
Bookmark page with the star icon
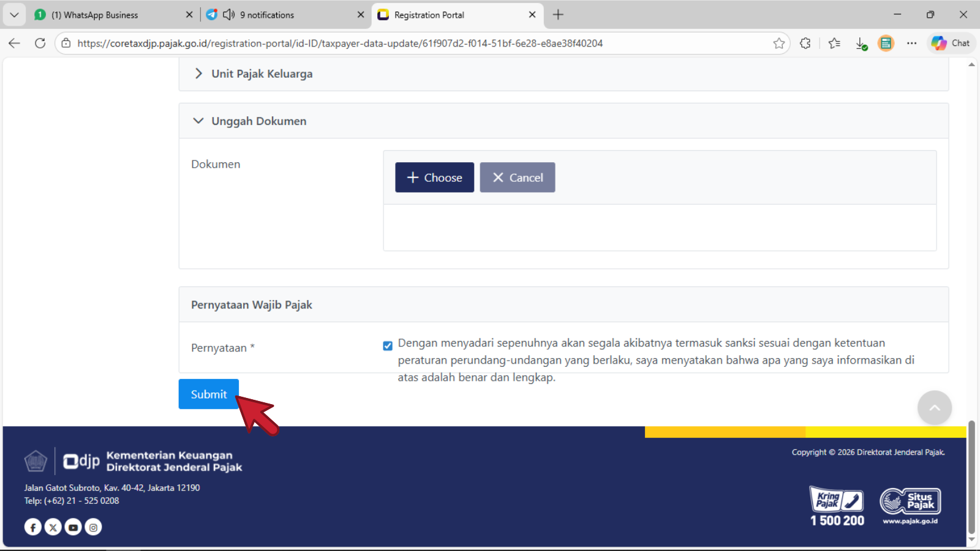pos(778,43)
